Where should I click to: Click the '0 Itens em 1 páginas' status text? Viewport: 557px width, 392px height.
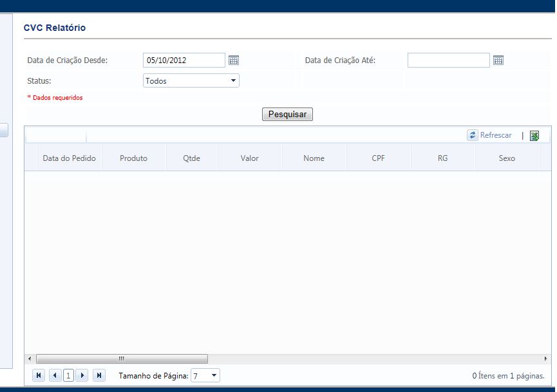tap(508, 376)
